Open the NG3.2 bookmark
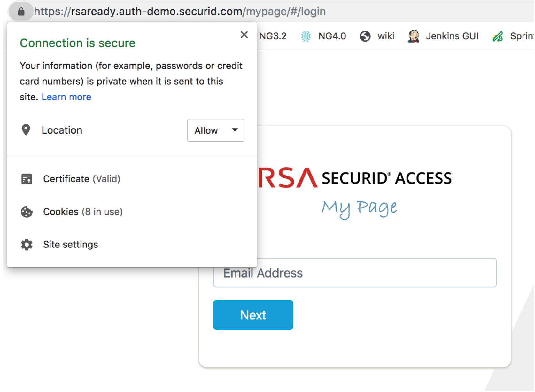The height and width of the screenshot is (392, 535). [273, 36]
